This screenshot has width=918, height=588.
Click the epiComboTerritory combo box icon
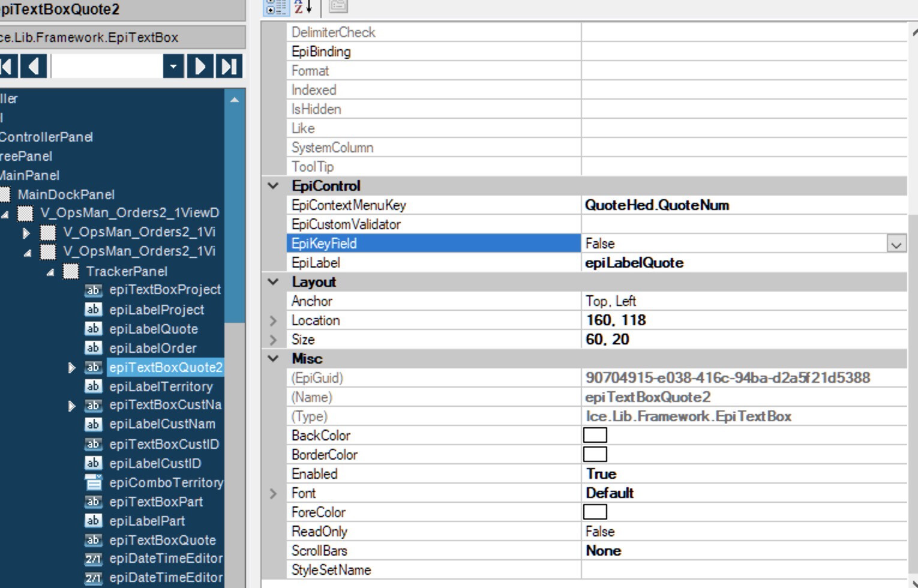pyautogui.click(x=93, y=482)
